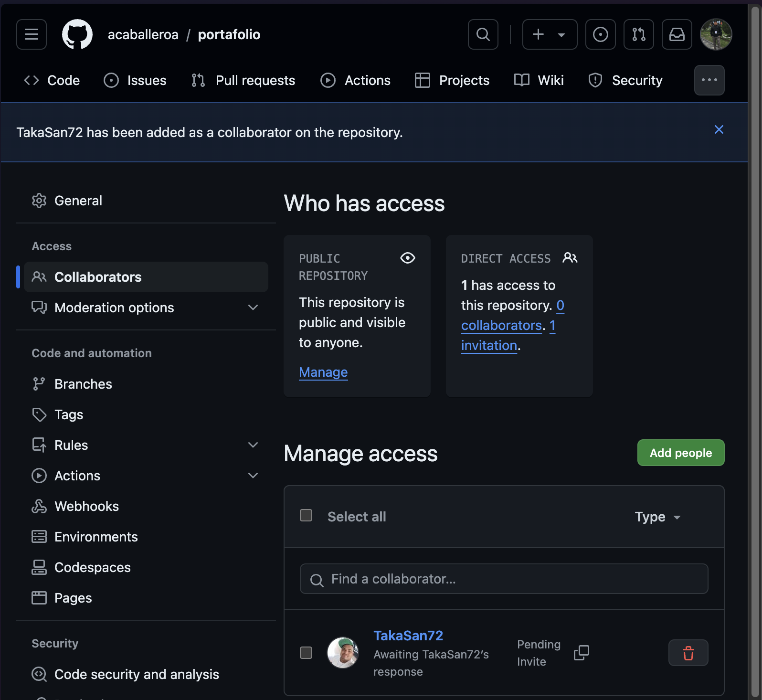Switch to the Security tab
762x700 pixels.
point(625,80)
